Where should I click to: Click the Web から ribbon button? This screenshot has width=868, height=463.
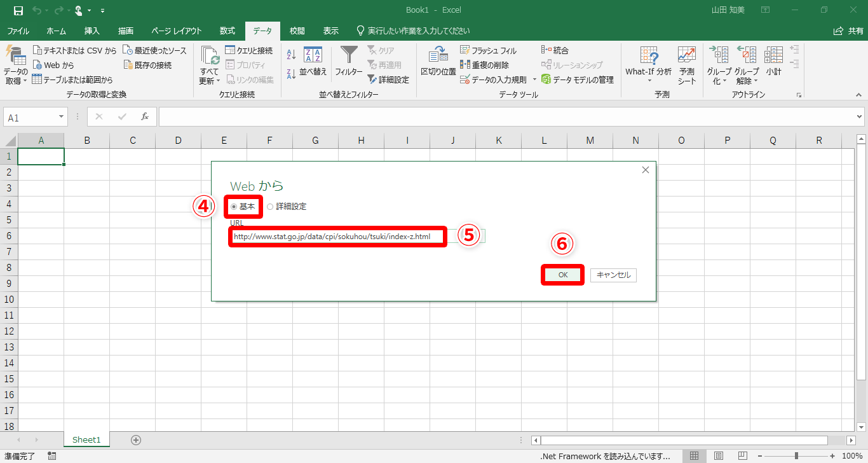(53, 65)
